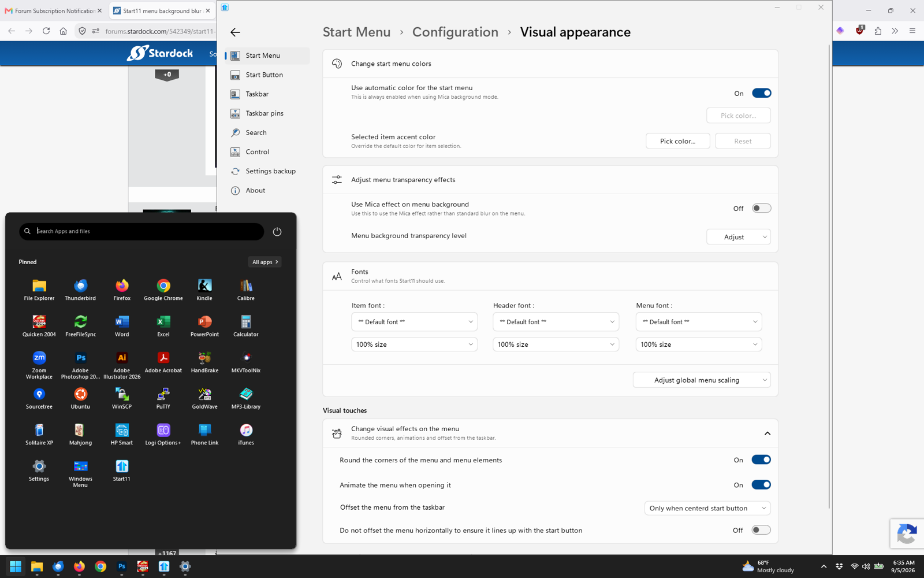The image size is (924, 578).
Task: Click the Search Apps and files field
Action: 141,231
